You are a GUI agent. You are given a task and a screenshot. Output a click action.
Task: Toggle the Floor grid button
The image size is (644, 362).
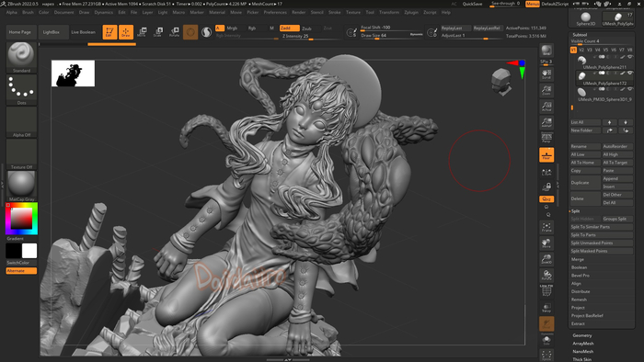point(546,155)
